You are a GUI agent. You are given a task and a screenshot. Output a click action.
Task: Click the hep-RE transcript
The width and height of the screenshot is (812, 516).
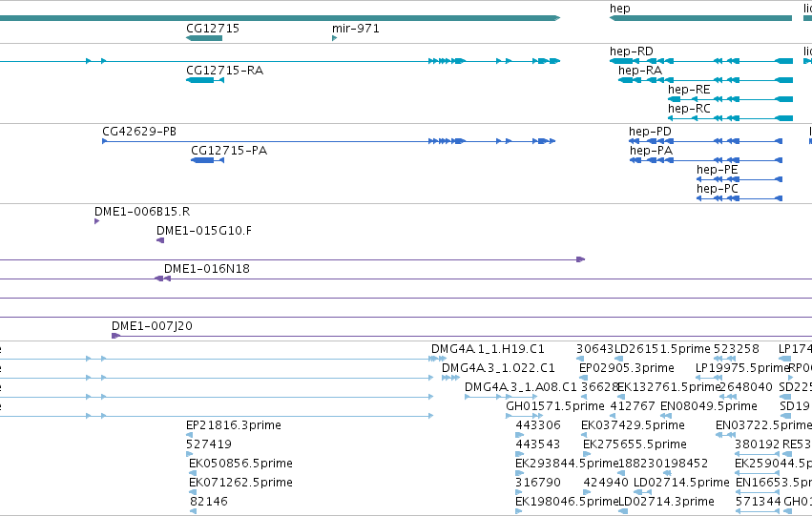click(730, 99)
